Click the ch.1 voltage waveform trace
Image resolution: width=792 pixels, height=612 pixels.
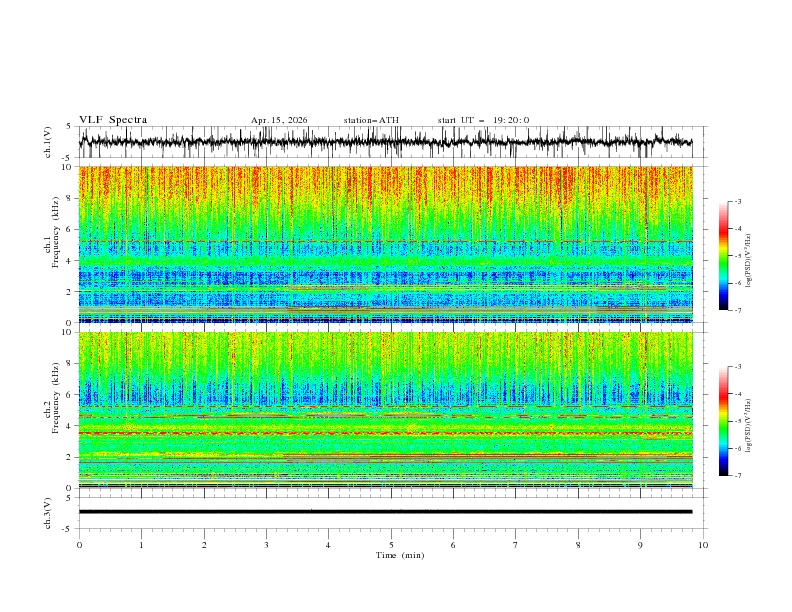click(385, 142)
